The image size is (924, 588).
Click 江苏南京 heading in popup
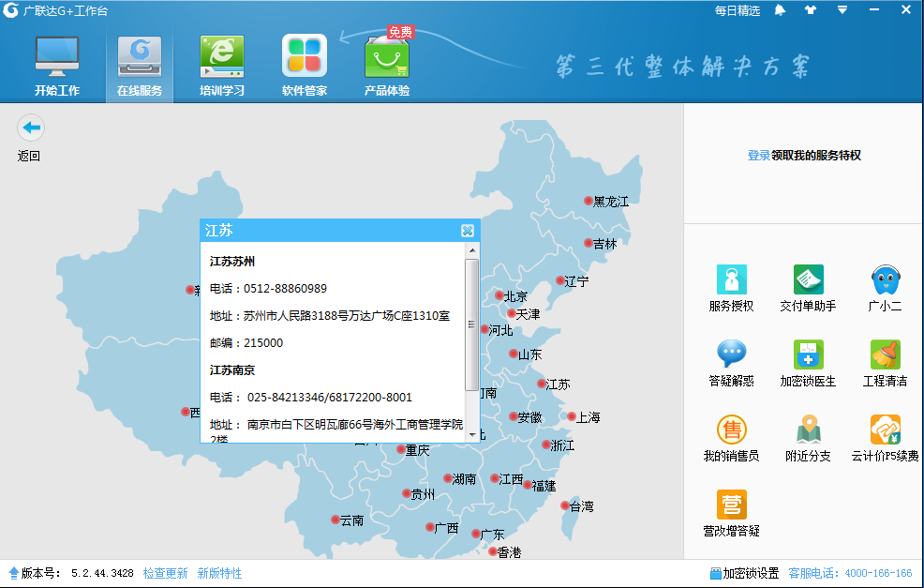232,369
